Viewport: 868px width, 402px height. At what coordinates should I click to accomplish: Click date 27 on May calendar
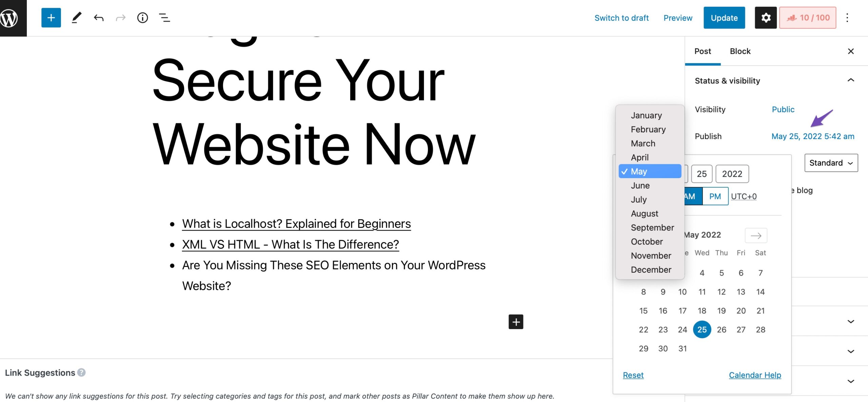point(741,329)
